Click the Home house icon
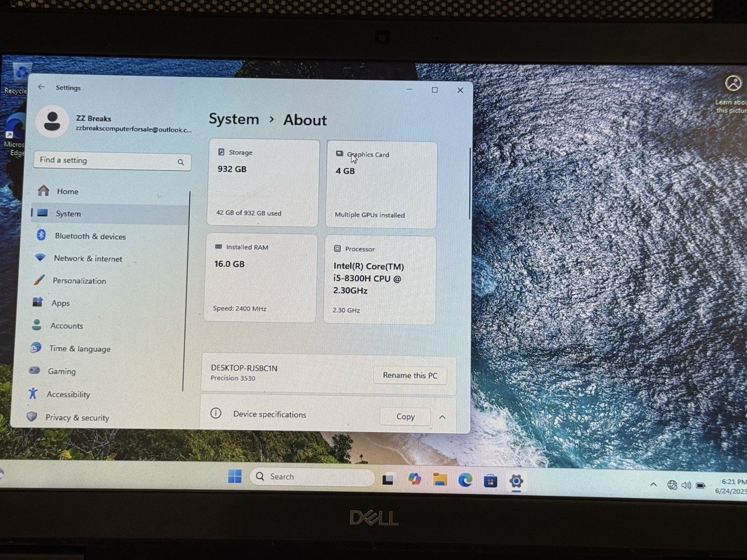This screenshot has height=560, width=747. pos(43,190)
